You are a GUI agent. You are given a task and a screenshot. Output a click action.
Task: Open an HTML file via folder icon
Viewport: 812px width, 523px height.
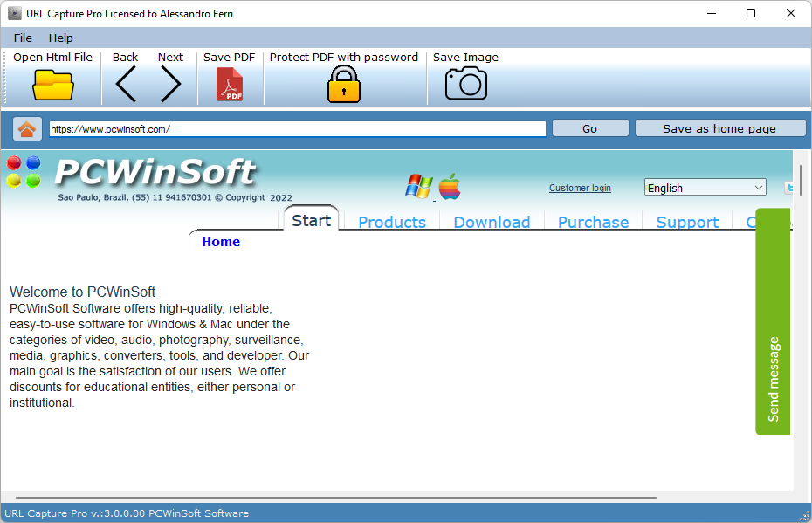[52, 86]
